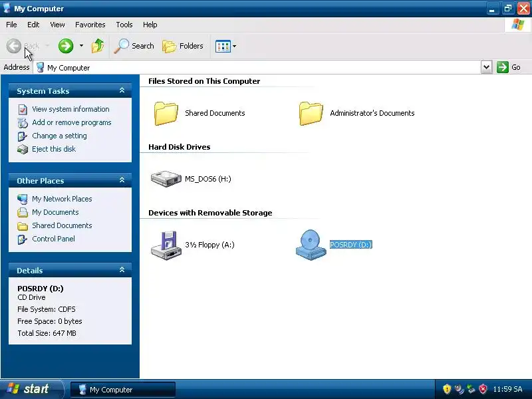Click the MS_DOS6 (H:) label
The image size is (532, 399).
pyautogui.click(x=208, y=179)
